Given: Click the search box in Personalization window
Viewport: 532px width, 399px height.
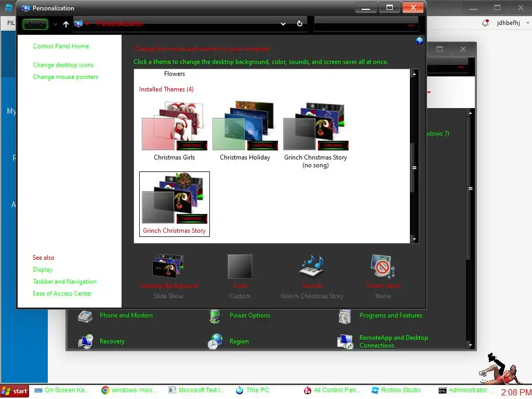Looking at the screenshot, I should (x=365, y=24).
